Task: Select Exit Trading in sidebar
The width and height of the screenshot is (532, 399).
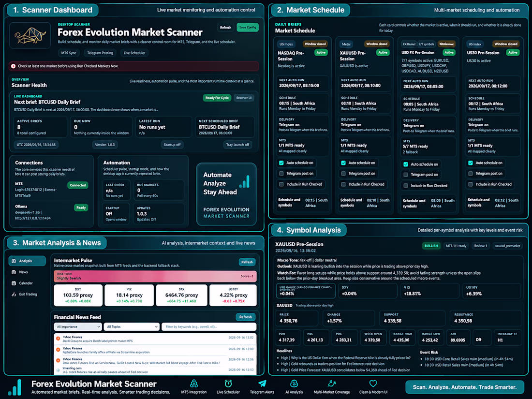Action: coord(27,294)
